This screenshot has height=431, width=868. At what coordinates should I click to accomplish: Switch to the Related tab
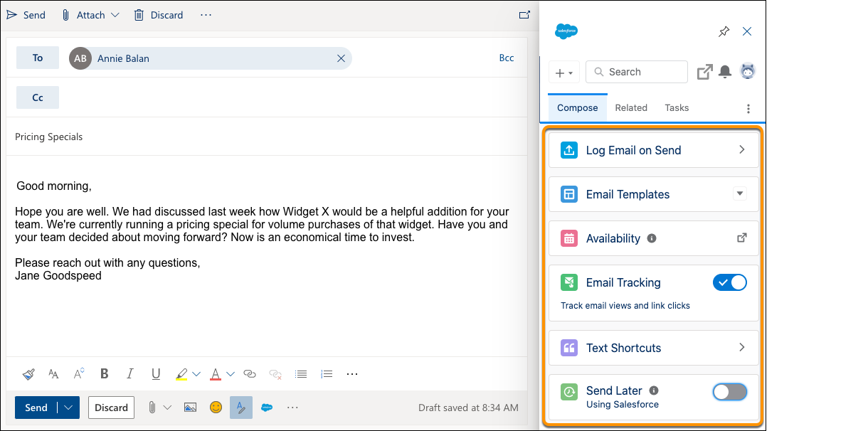(631, 107)
